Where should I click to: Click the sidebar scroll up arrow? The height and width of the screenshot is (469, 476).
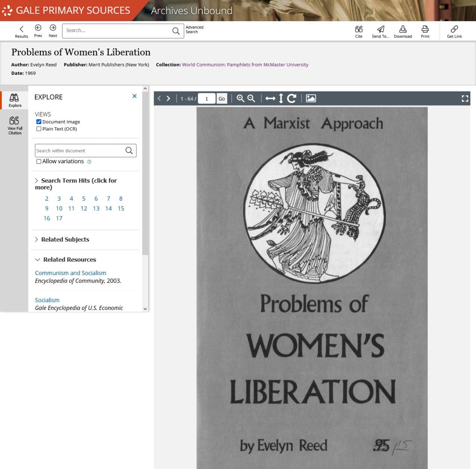point(145,89)
